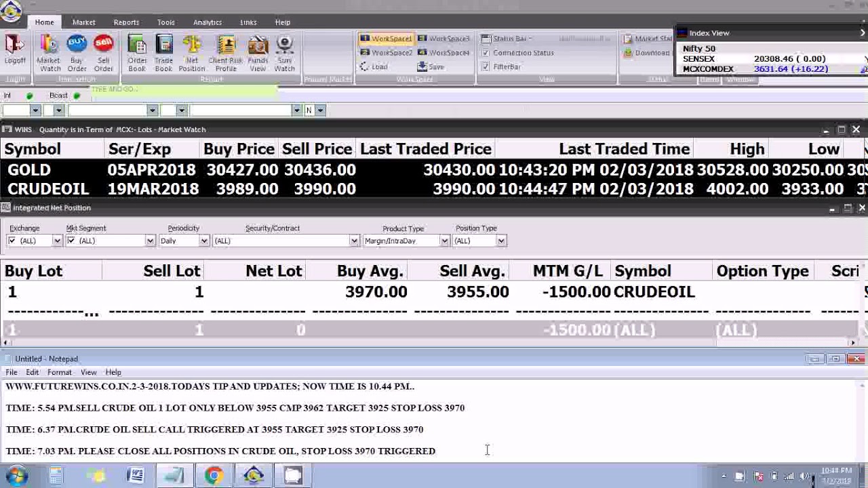Viewport: 868px width, 488px height.
Task: Save the current workspace
Action: coord(431,66)
